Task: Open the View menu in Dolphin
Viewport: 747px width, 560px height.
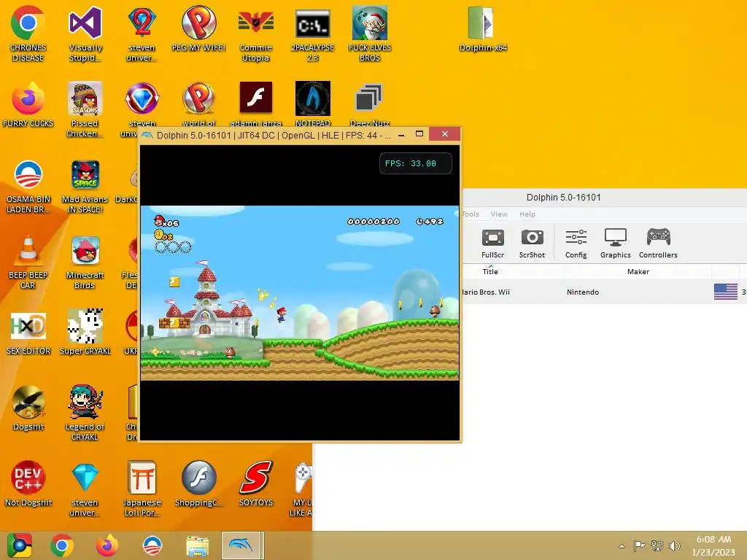Action: [499, 214]
